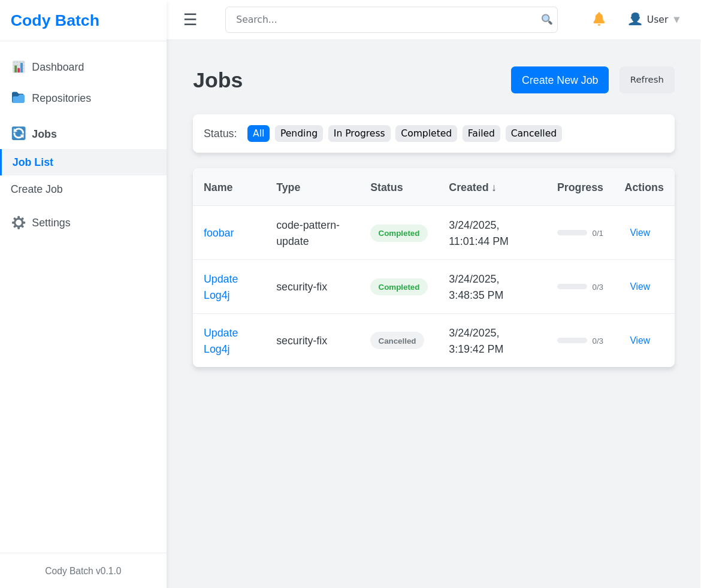The height and width of the screenshot is (588, 701).
Task: Open the foobar job link
Action: coord(219,233)
